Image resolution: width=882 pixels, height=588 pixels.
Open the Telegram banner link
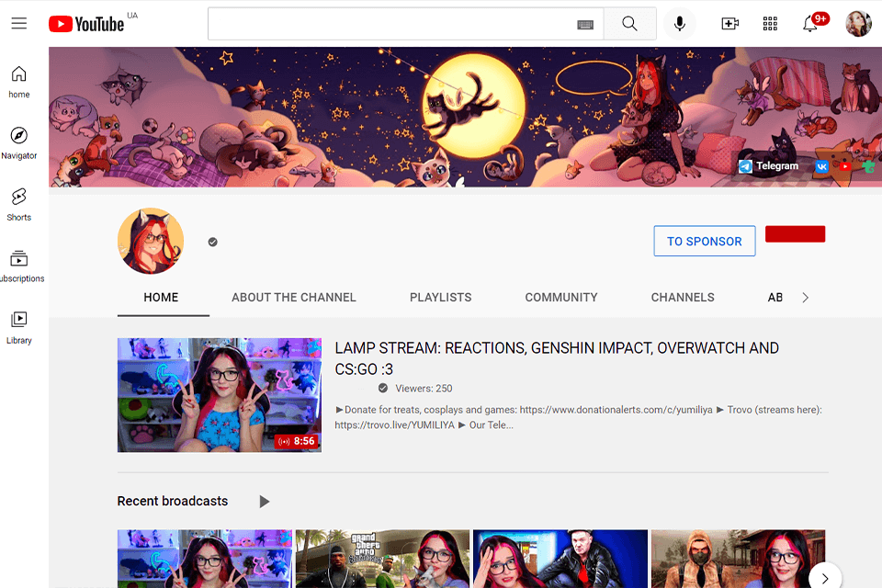(769, 166)
